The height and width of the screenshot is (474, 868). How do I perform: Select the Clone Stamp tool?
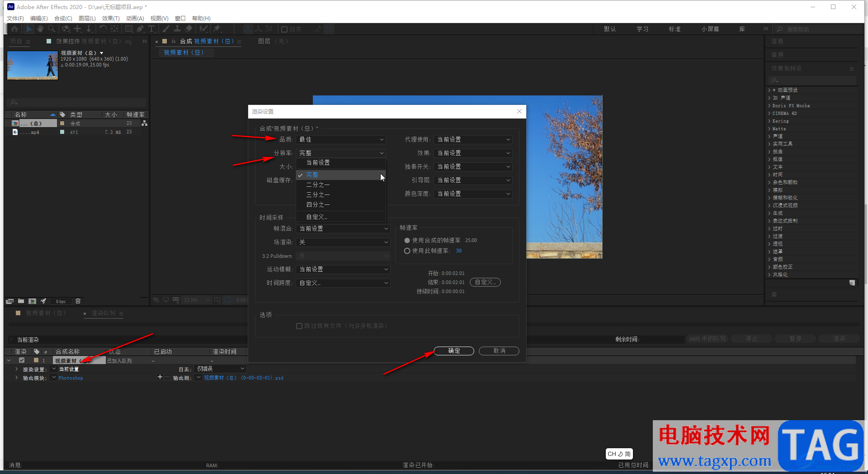coord(177,29)
